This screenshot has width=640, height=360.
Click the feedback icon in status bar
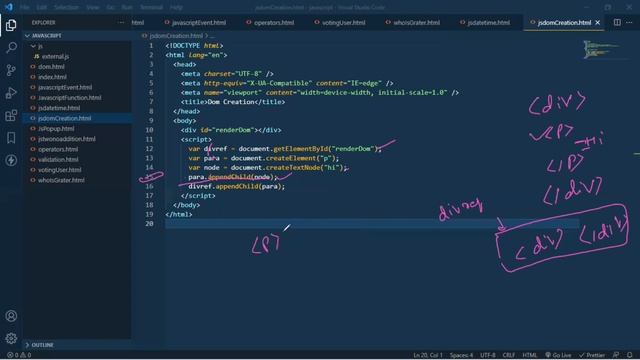click(x=616, y=355)
